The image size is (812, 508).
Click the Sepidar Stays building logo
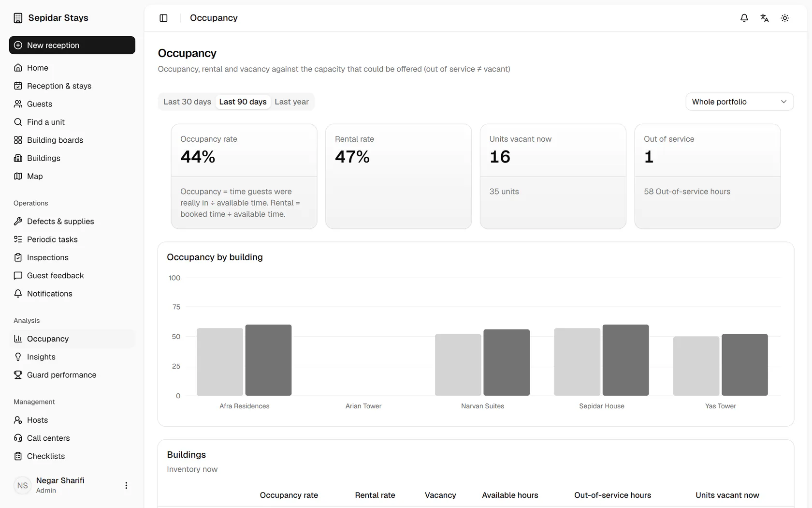18,18
